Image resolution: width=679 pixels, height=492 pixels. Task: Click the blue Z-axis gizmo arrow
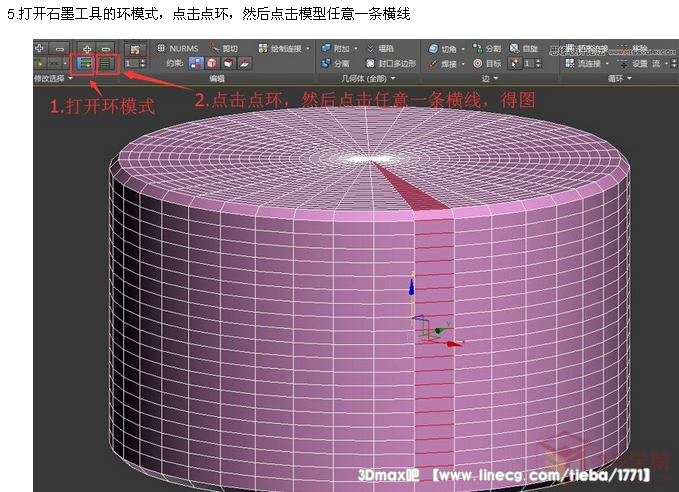tap(411, 287)
